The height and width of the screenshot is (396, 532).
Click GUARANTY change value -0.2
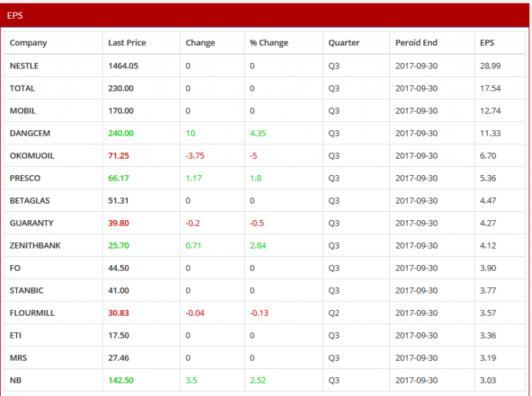coord(193,223)
